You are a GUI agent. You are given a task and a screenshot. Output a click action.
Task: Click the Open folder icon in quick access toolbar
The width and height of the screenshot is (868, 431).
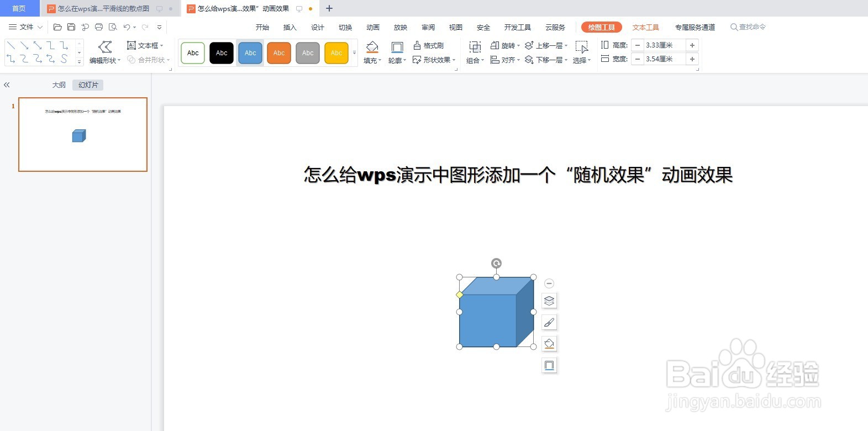pyautogui.click(x=57, y=27)
